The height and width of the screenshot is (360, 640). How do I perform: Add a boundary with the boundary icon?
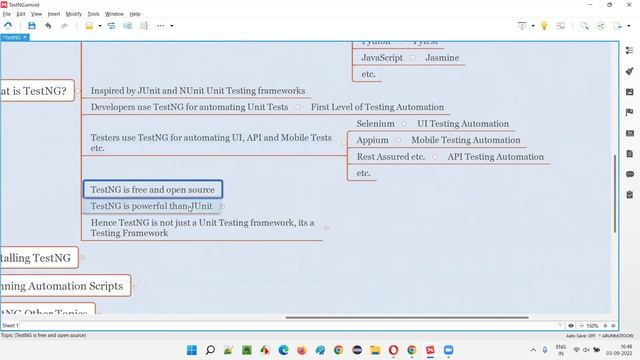[x=127, y=26]
